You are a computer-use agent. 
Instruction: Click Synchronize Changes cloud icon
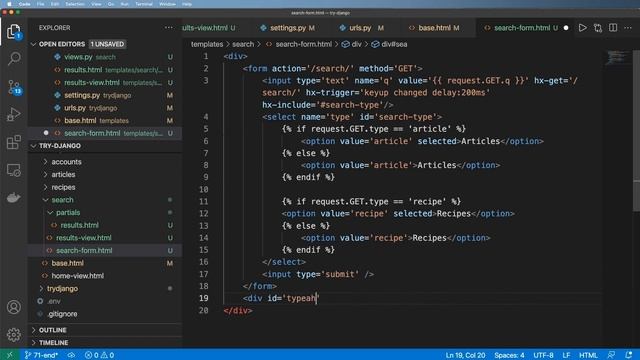(x=71, y=355)
